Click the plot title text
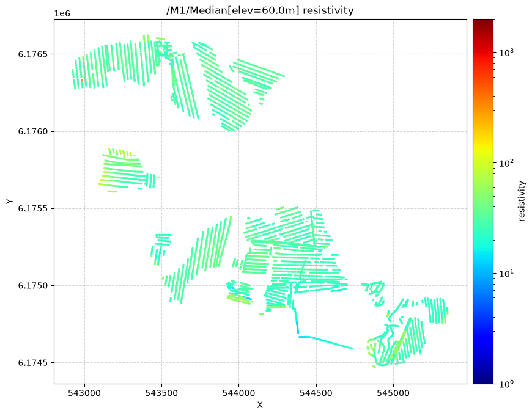 260,10
